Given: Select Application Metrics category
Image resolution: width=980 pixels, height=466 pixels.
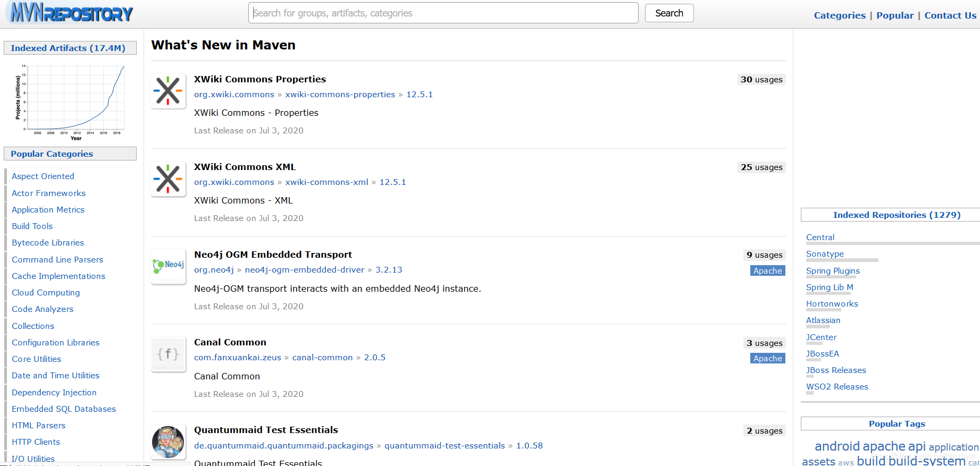Looking at the screenshot, I should pyautogui.click(x=48, y=209).
